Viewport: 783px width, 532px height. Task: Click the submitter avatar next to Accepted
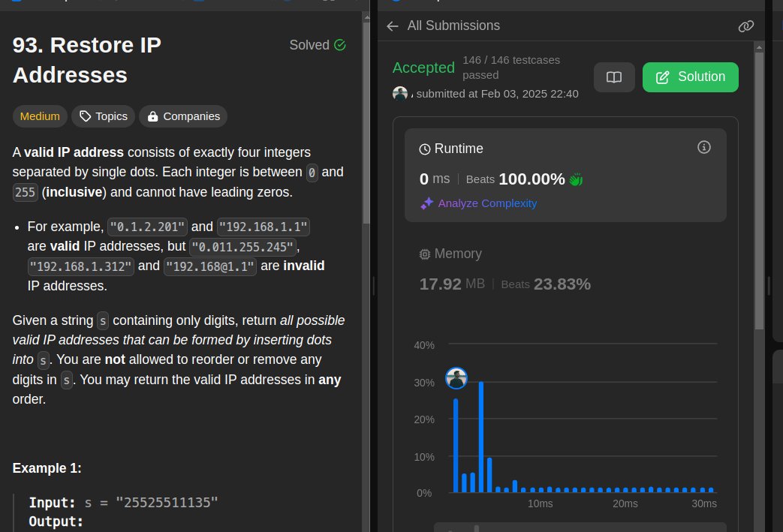(x=400, y=93)
